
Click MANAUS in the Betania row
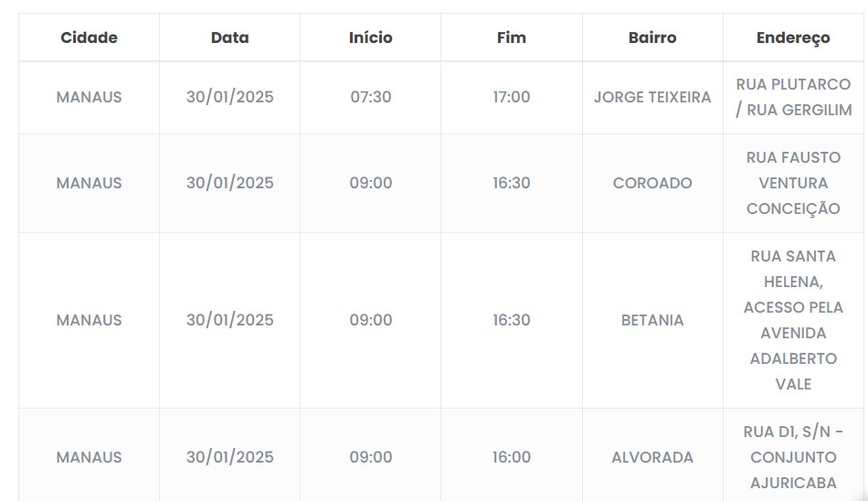tap(89, 320)
